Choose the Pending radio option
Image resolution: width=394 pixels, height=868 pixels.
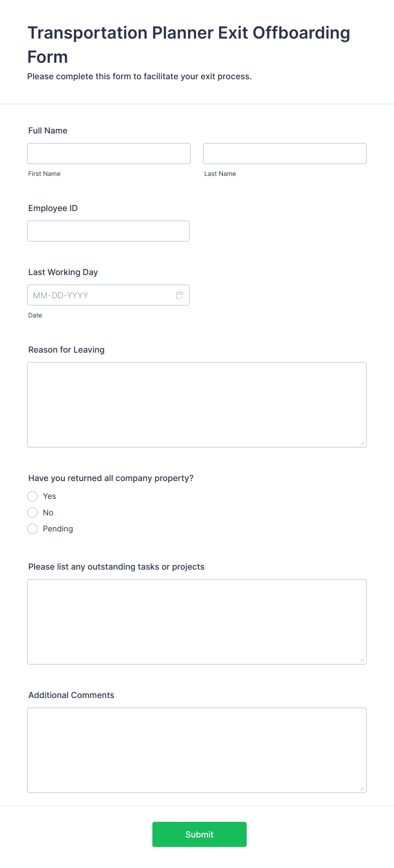[32, 529]
